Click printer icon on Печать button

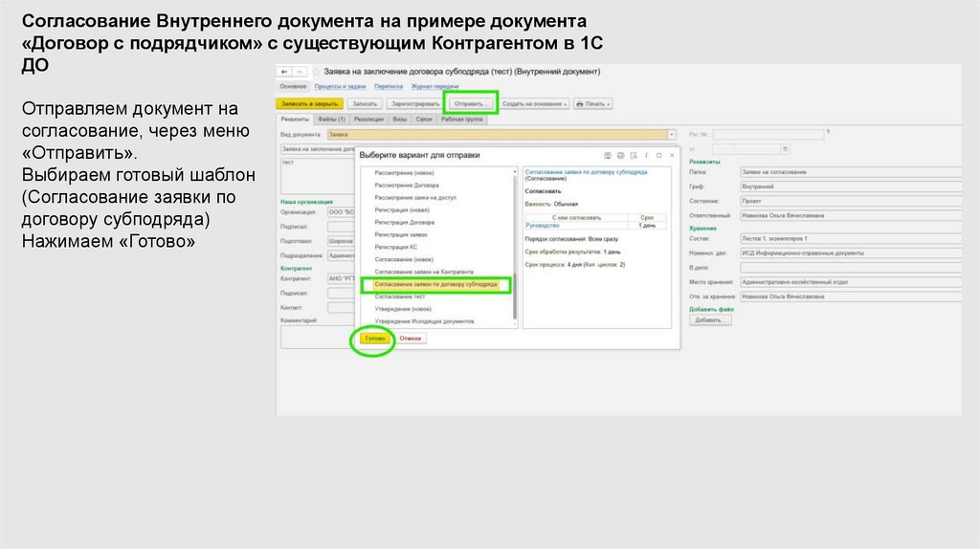click(579, 104)
